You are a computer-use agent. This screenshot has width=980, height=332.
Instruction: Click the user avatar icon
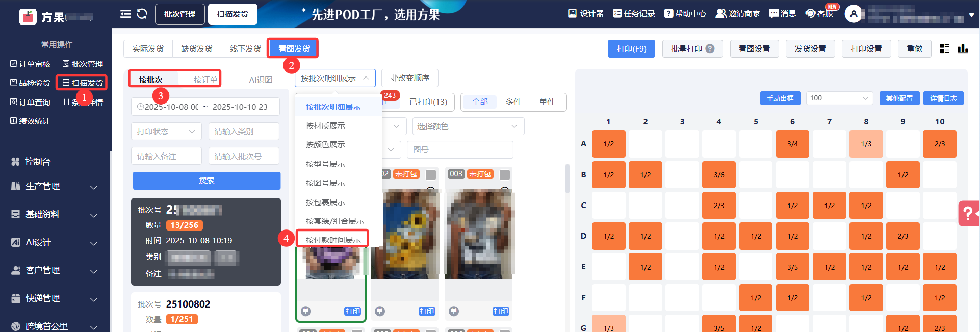(x=854, y=14)
